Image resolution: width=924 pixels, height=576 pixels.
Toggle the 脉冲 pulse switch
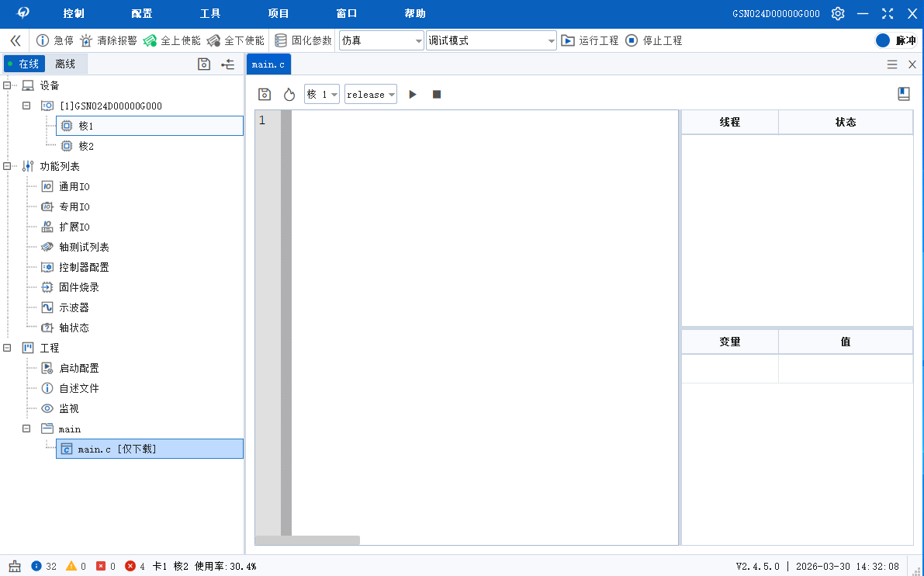883,40
